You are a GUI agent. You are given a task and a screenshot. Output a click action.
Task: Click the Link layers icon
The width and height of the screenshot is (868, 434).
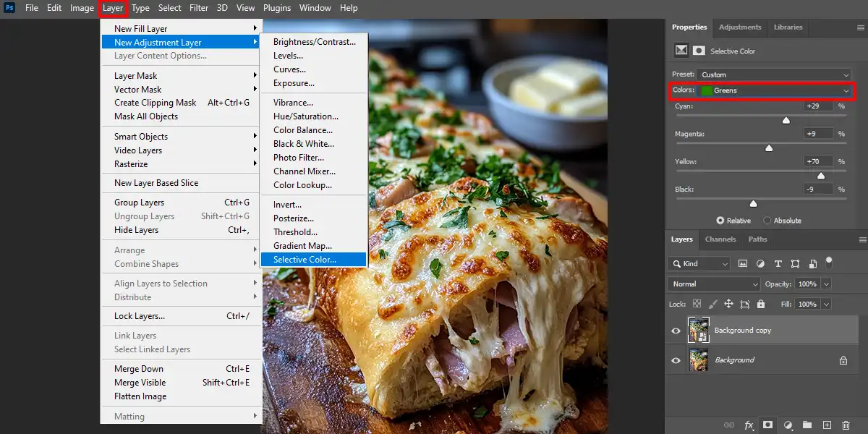(729, 425)
